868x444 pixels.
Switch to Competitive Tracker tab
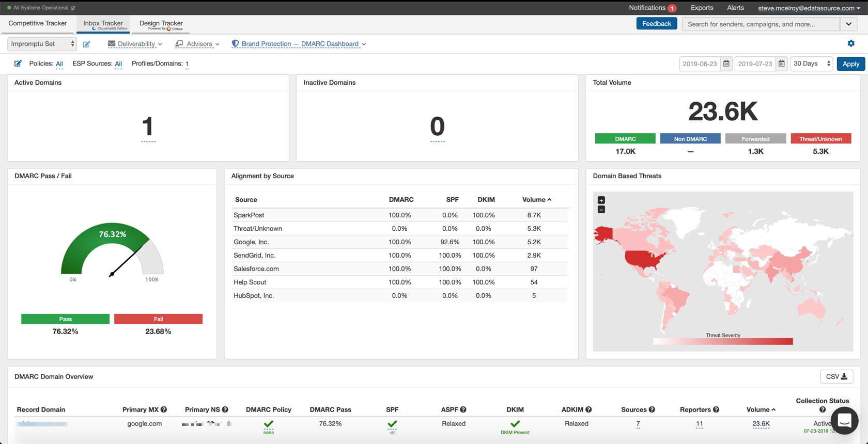[x=38, y=23]
